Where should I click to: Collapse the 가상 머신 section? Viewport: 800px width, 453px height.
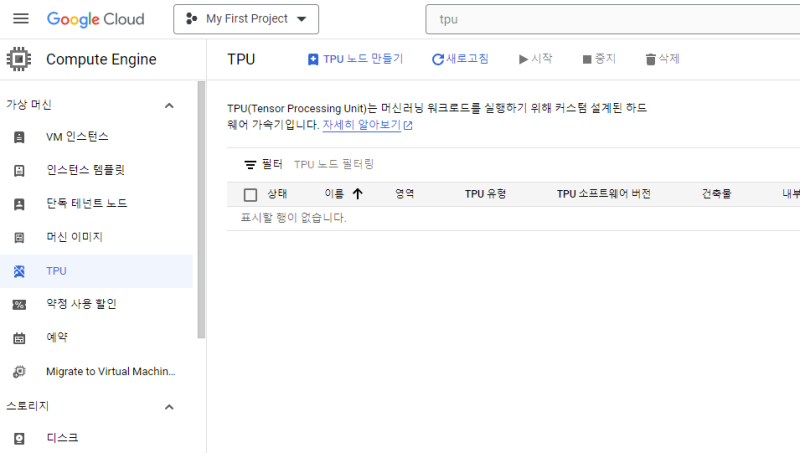pyautogui.click(x=169, y=106)
